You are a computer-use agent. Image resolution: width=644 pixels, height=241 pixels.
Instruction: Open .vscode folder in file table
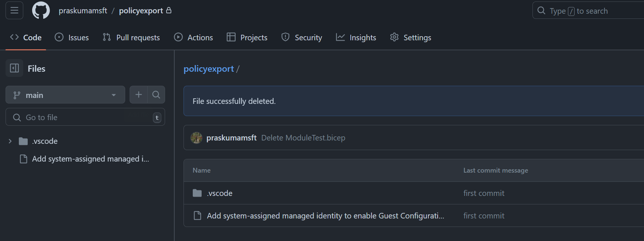click(220, 193)
